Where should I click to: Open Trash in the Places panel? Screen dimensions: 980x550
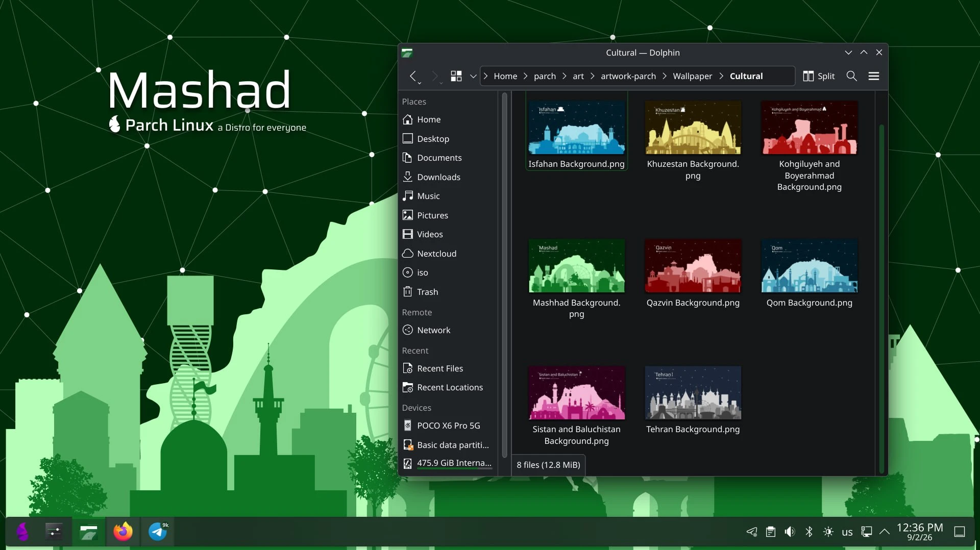click(448, 292)
